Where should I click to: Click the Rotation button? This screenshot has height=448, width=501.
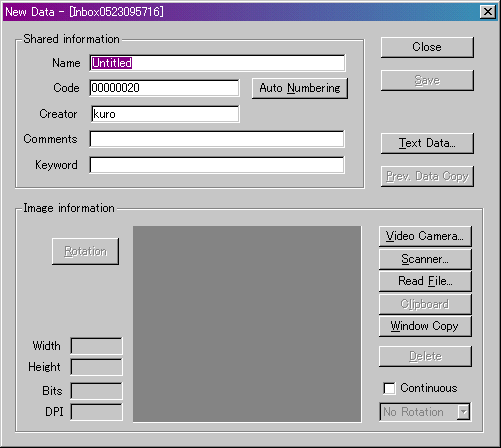85,251
